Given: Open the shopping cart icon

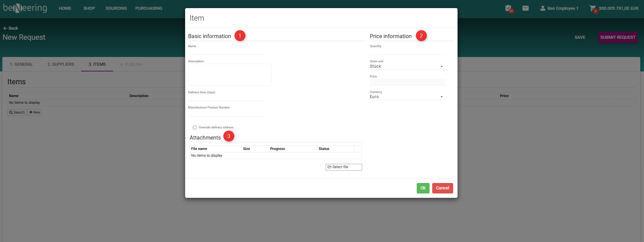Looking at the screenshot, I should click(592, 8).
